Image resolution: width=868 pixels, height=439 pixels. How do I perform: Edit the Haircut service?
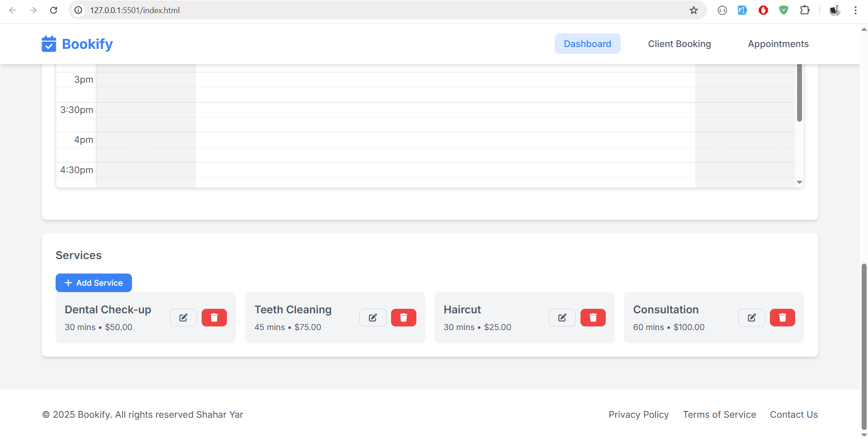point(562,318)
